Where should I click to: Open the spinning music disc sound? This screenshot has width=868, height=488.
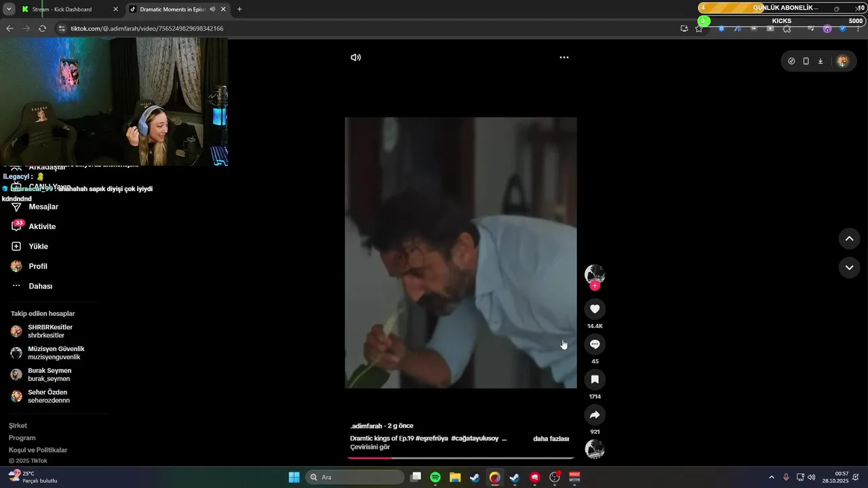[595, 449]
